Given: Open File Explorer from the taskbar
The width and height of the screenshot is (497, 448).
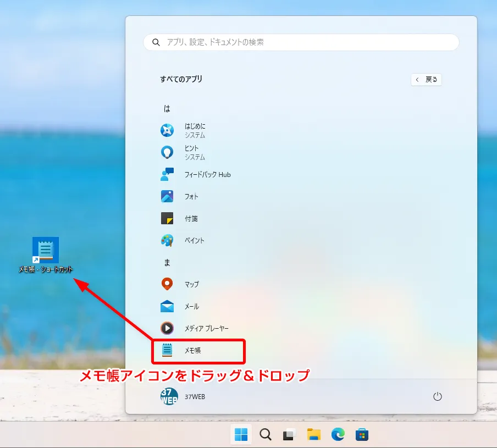Looking at the screenshot, I should click(314, 435).
